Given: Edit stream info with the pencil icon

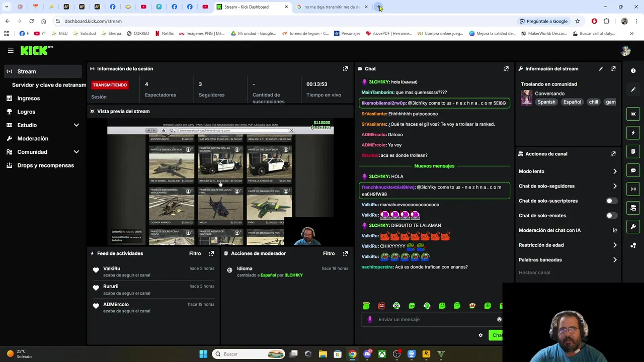Looking at the screenshot, I should [x=601, y=69].
